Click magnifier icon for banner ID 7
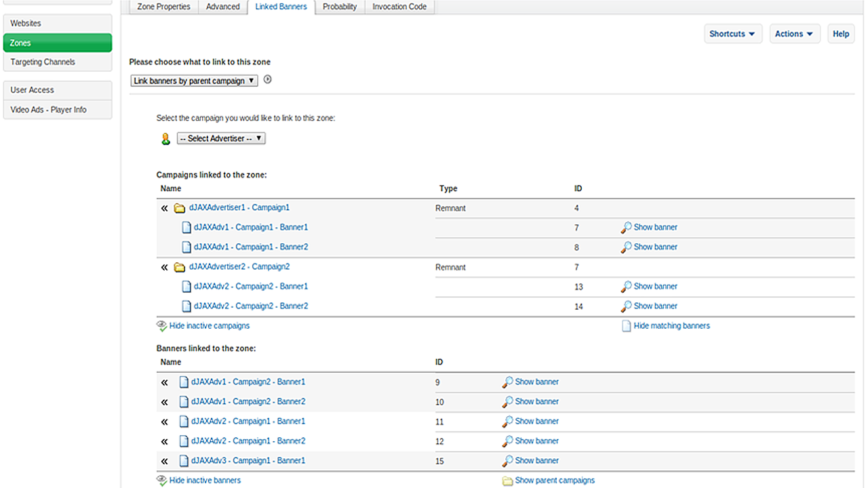Screen dimensions: 868x488 tap(626, 228)
